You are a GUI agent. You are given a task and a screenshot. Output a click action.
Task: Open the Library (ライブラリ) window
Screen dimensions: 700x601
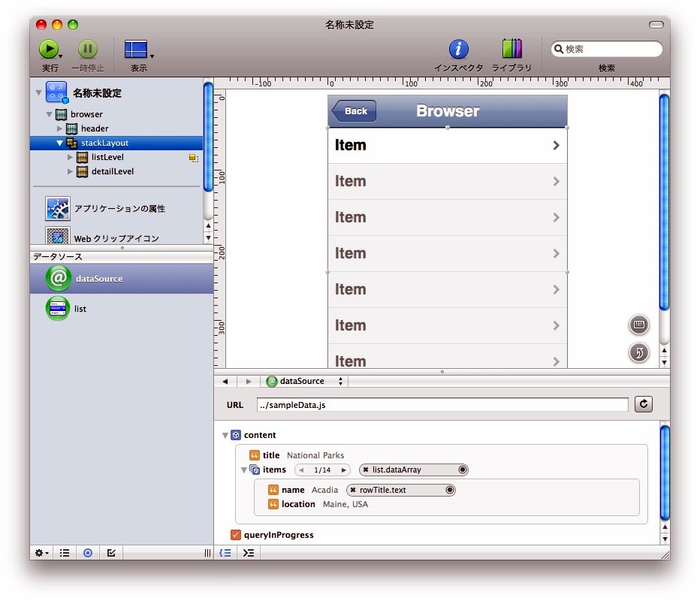coord(511,50)
